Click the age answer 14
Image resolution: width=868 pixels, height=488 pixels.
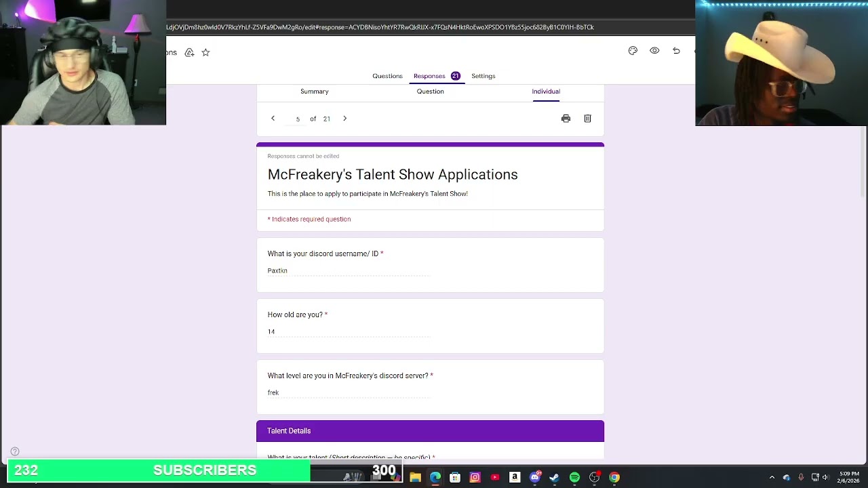click(x=271, y=331)
